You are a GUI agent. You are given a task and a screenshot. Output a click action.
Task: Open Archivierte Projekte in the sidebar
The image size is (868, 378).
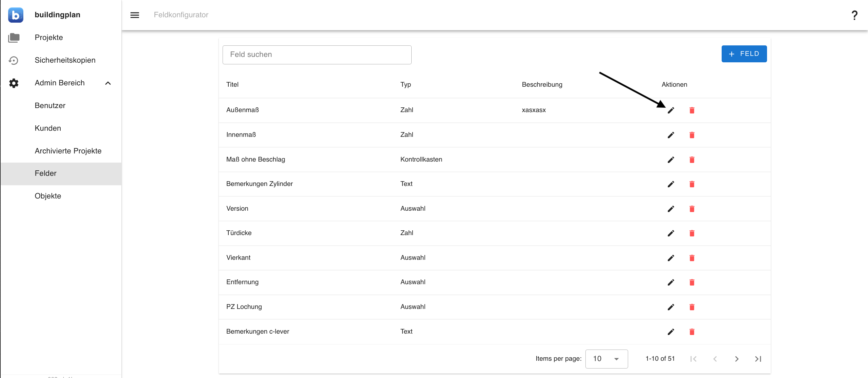[68, 151]
